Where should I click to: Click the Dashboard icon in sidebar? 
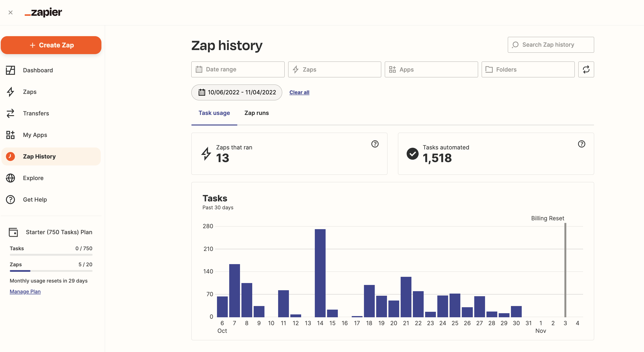[10, 70]
